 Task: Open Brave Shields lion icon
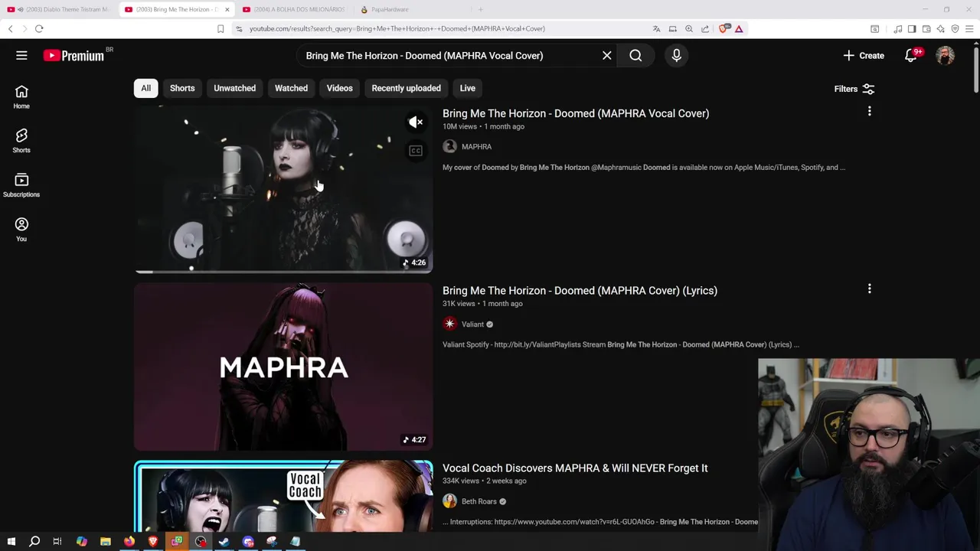pos(724,28)
